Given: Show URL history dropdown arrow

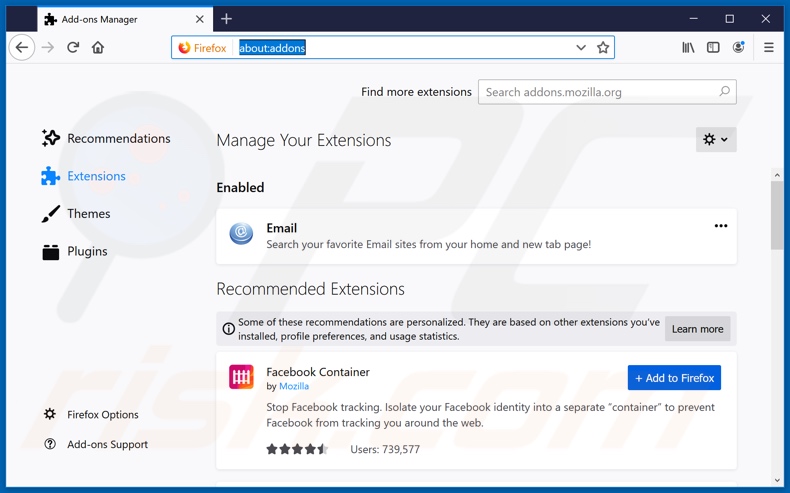Looking at the screenshot, I should 580,47.
